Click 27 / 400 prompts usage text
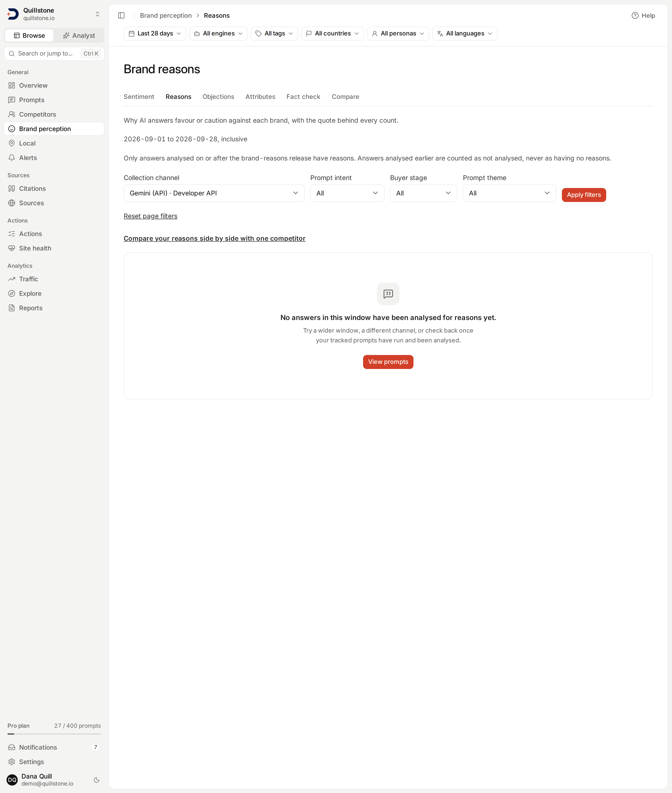Screen dimensions: 672x793 [77, 726]
